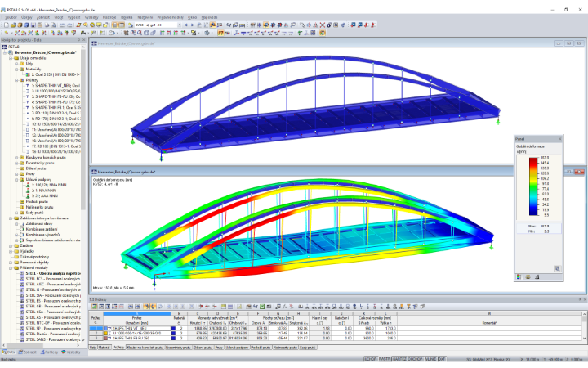Click the Print icon in the toolbar
The height and width of the screenshot is (368, 588).
[x=47, y=25]
